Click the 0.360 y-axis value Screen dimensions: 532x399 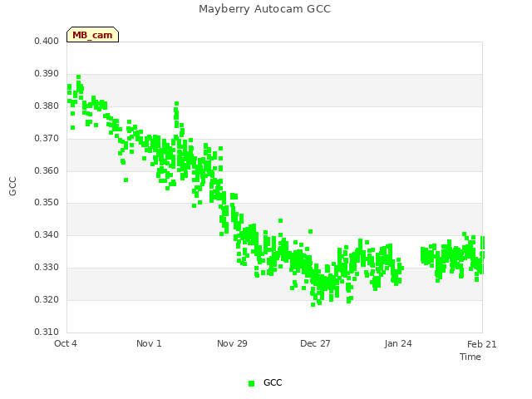coord(47,170)
